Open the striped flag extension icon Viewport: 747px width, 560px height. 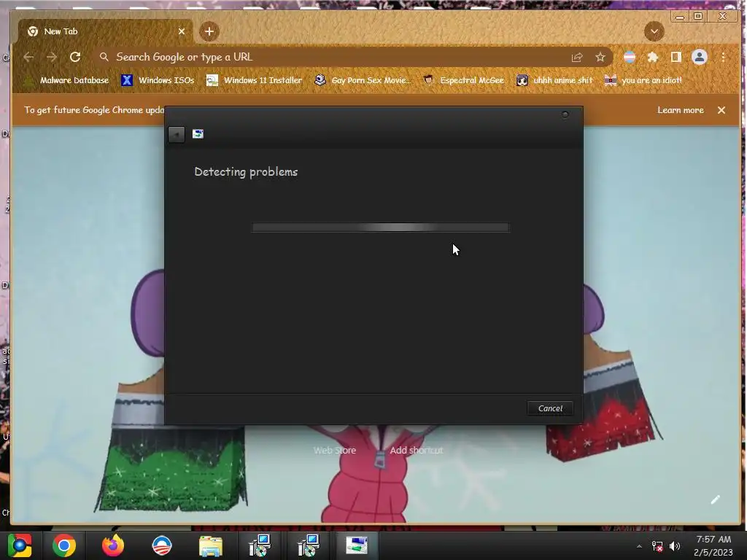tap(630, 57)
